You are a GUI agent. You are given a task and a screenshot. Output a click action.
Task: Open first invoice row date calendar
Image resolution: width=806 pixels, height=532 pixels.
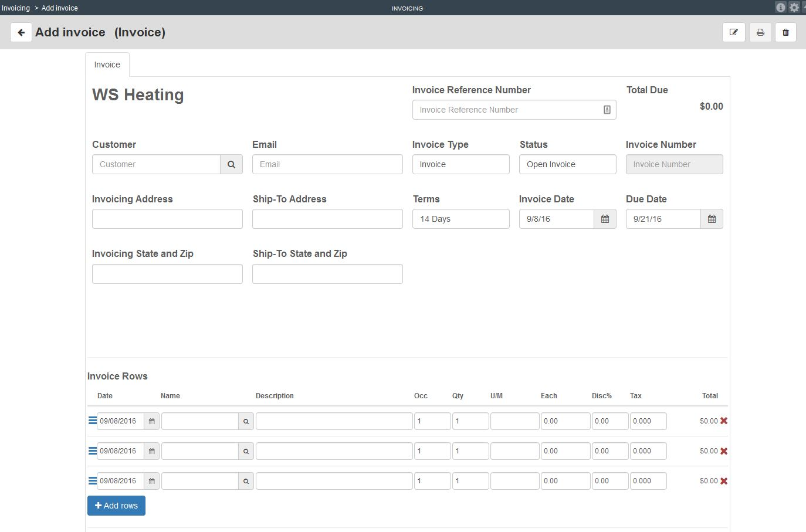[152, 421]
